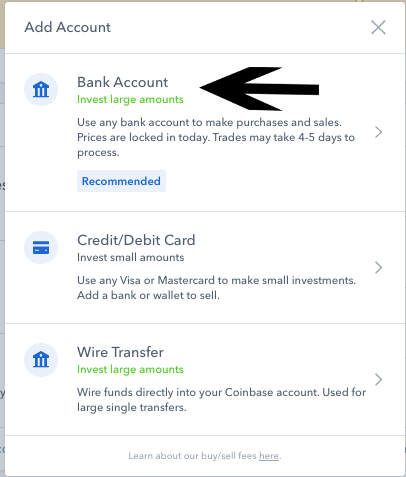Click the black arrow pointing at Bank Account

coord(259,89)
